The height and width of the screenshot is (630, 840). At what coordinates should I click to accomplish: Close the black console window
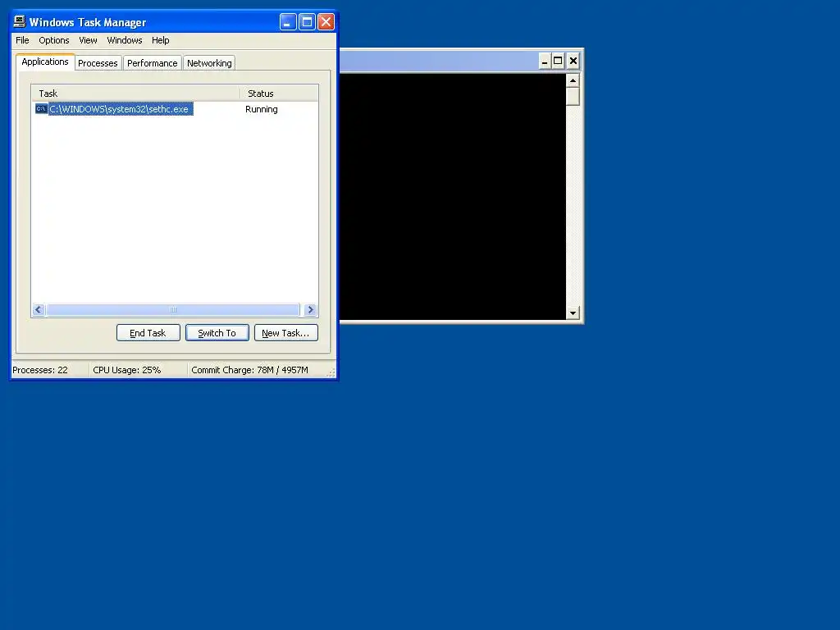[x=573, y=61]
